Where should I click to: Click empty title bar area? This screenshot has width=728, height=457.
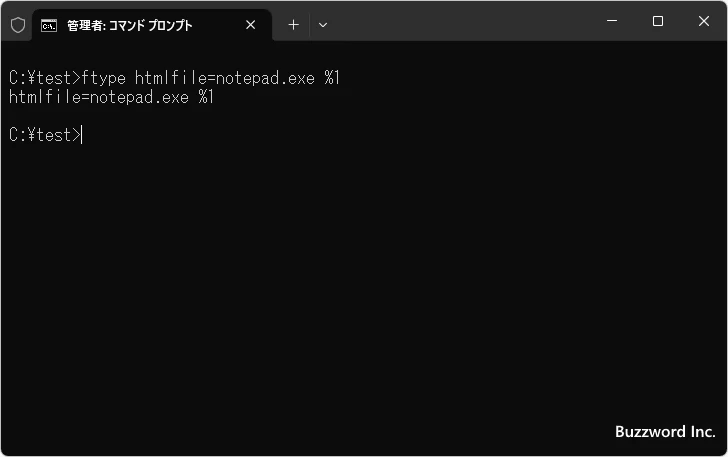click(464, 22)
